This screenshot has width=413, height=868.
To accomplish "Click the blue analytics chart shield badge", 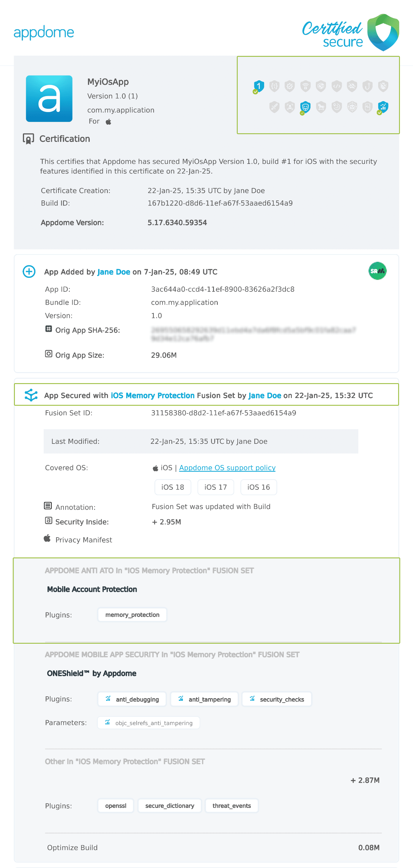I will pyautogui.click(x=383, y=107).
